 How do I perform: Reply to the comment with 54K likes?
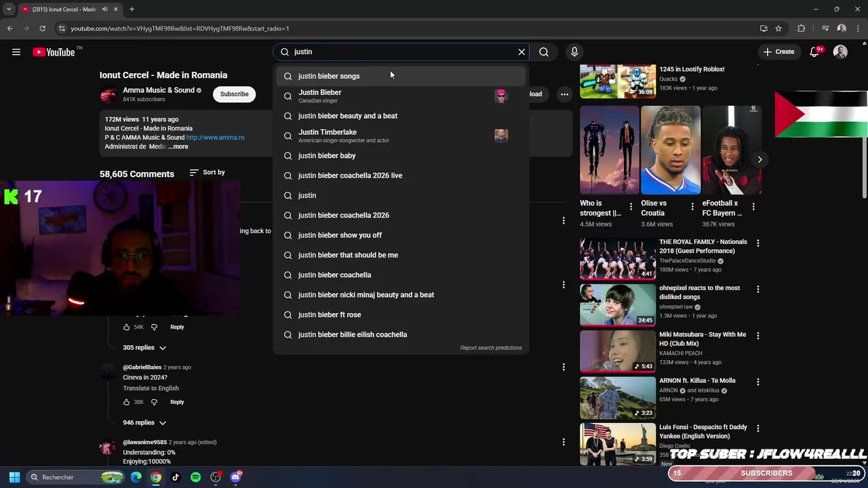point(177,327)
